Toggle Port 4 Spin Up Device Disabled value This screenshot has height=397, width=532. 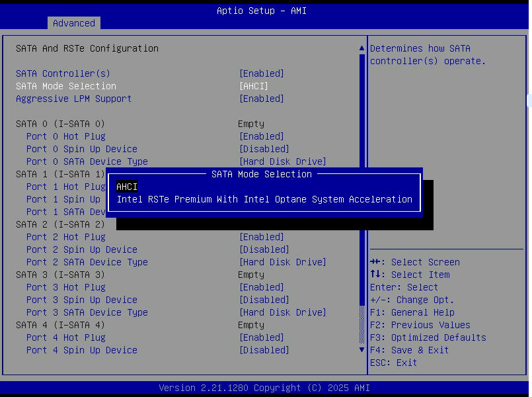[x=264, y=350]
